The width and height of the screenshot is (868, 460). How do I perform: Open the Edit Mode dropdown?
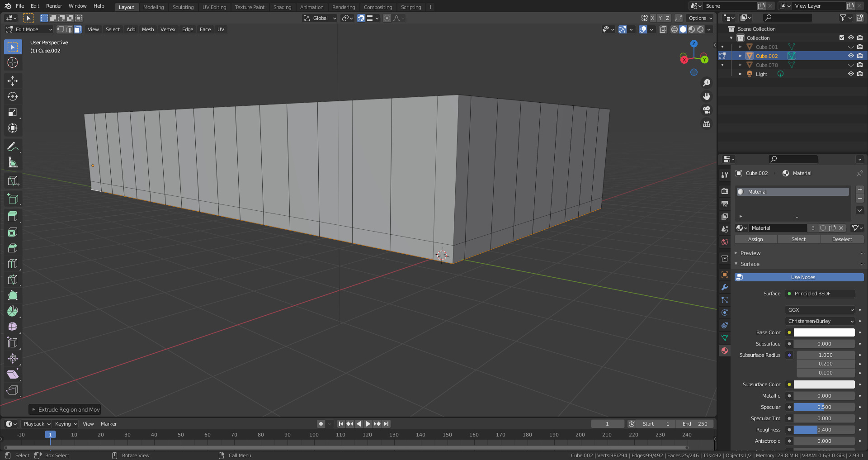tap(29, 29)
